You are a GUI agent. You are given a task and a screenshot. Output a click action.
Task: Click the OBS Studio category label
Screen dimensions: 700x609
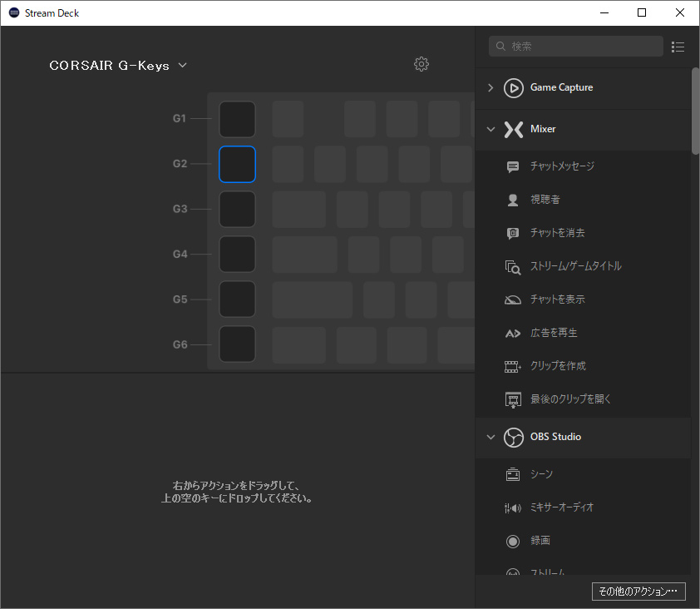tap(555, 437)
